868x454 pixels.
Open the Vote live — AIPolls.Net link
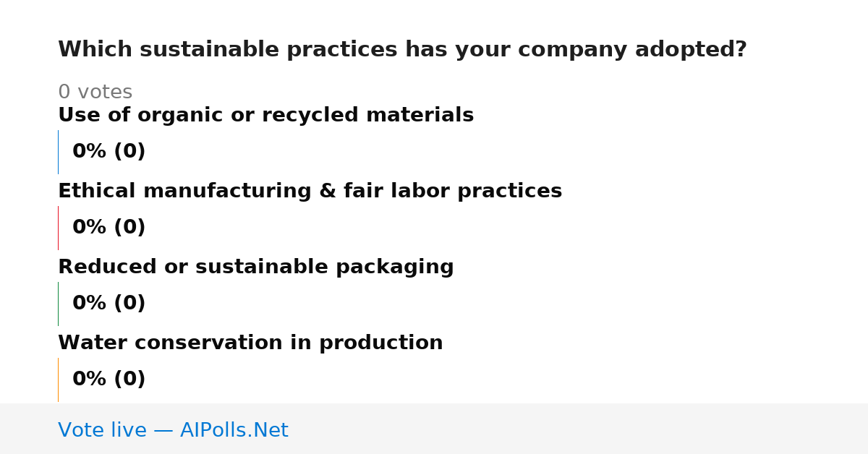[173, 430]
